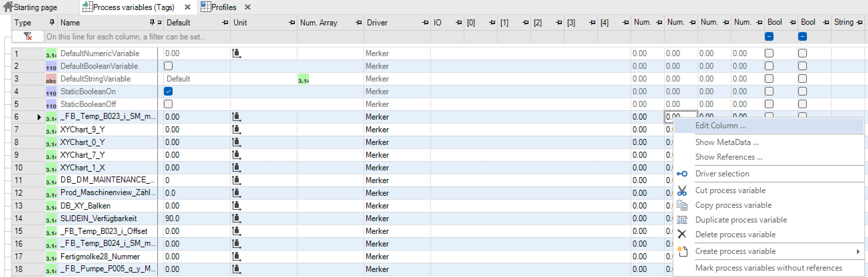Click pin icon of Unit column
Screen dimensions: 868x277
(292, 23)
